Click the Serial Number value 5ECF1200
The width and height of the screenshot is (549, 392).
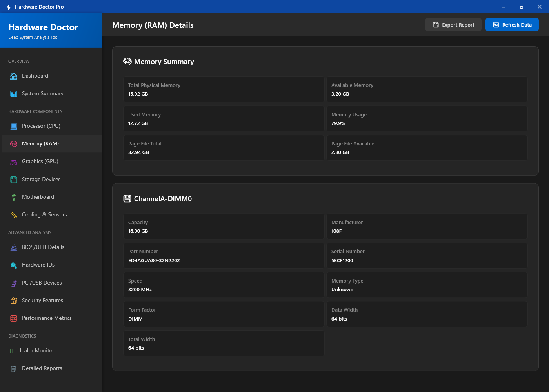342,261
